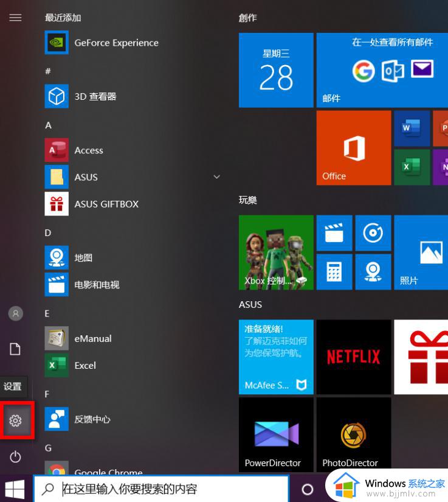This screenshot has height=502, width=448.
Task: Open 反馈中心 app
Action: pyautogui.click(x=133, y=419)
